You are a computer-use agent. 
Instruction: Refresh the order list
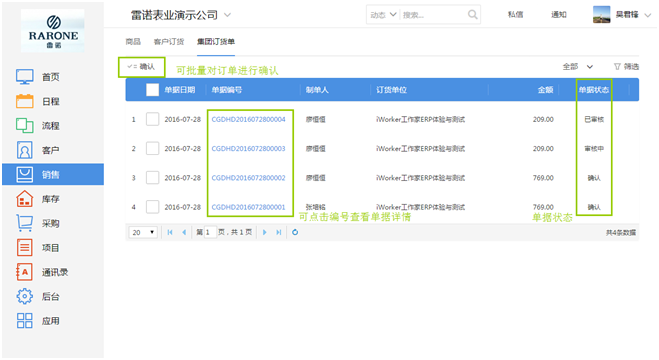[295, 232]
